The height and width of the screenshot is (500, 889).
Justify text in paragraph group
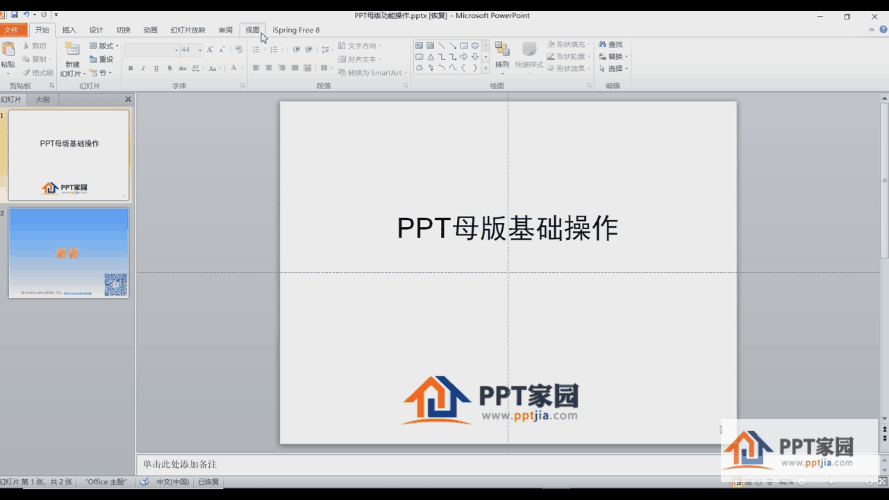(295, 68)
